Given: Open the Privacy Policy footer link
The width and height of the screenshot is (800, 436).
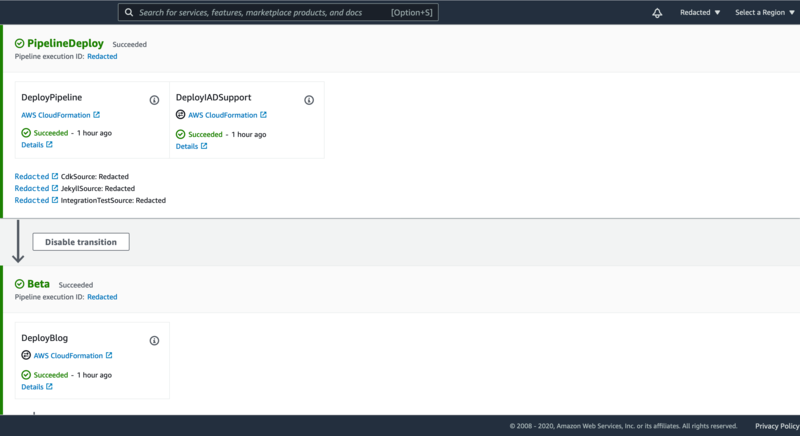Looking at the screenshot, I should 777,426.
